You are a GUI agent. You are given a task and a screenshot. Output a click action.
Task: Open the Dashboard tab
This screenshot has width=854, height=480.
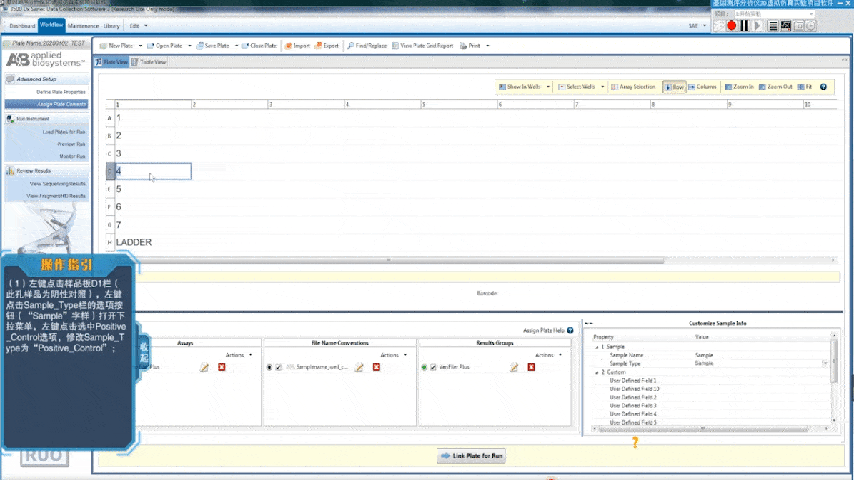pos(22,26)
